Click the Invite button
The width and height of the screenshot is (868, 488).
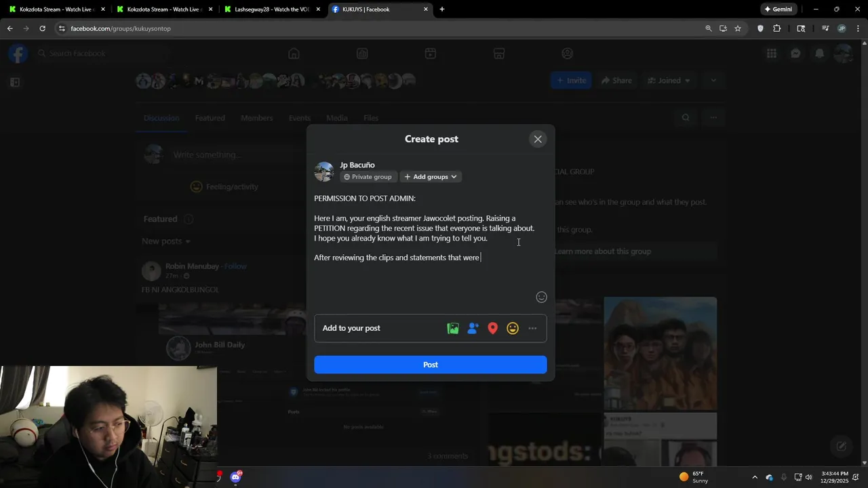[x=571, y=81]
